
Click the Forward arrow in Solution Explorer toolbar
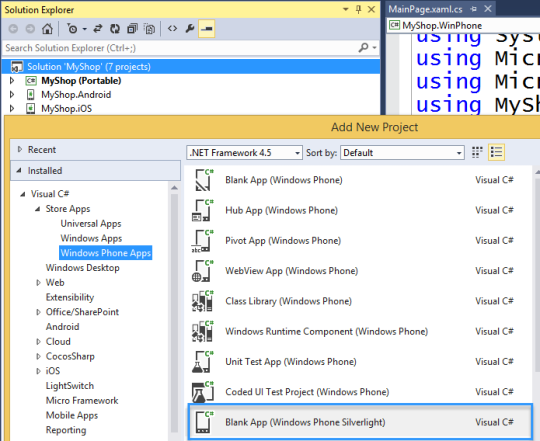(30, 29)
